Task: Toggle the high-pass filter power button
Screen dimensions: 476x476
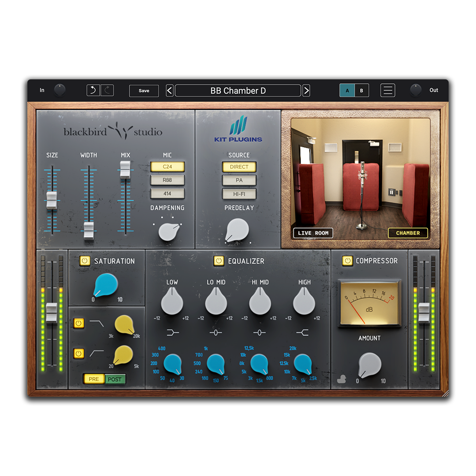Action: [78, 353]
